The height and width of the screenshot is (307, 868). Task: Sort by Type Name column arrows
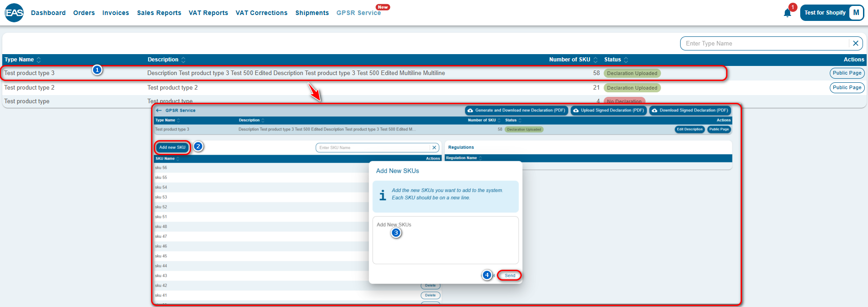point(39,60)
